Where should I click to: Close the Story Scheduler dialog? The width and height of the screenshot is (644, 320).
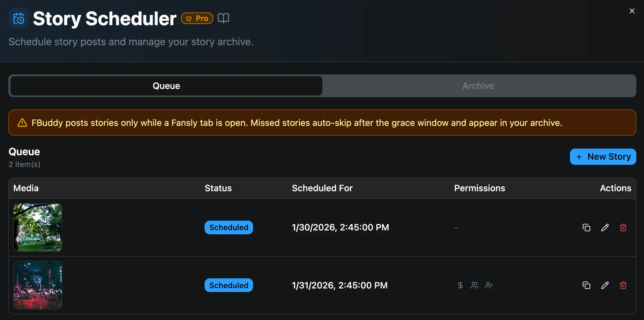[x=632, y=11]
